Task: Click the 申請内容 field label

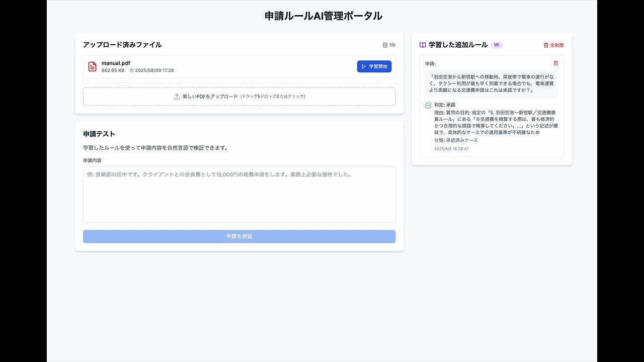Action: click(92, 160)
